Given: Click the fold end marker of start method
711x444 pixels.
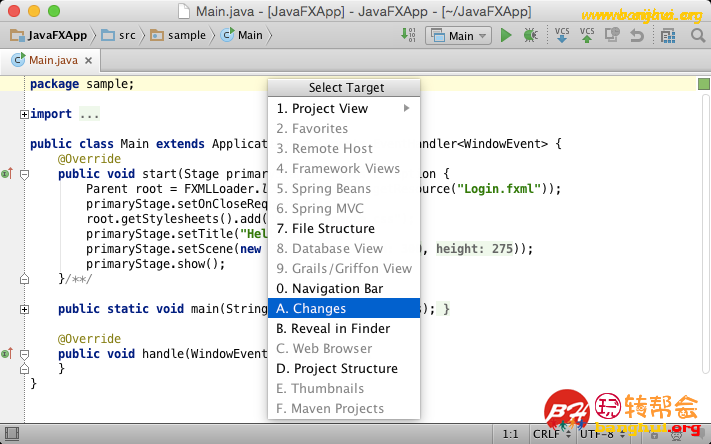Looking at the screenshot, I should point(24,279).
